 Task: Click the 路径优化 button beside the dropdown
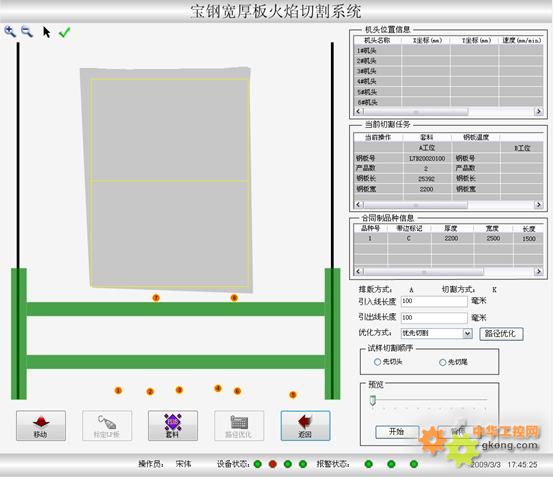point(501,334)
